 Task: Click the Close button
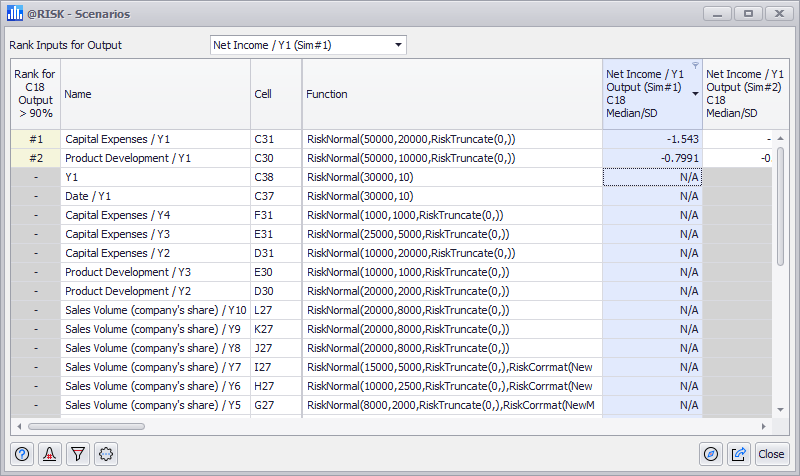click(x=771, y=453)
